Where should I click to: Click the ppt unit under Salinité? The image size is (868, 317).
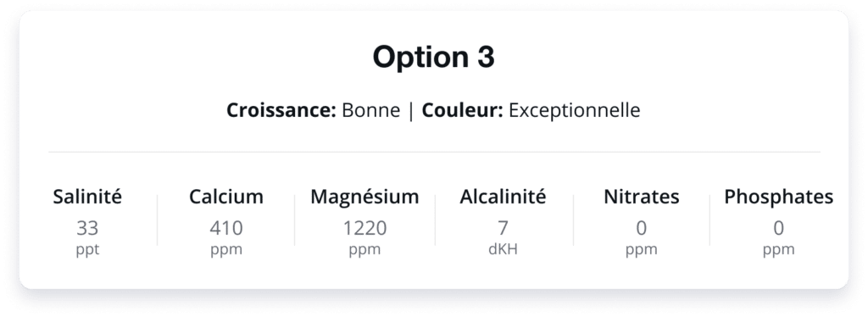(x=87, y=250)
